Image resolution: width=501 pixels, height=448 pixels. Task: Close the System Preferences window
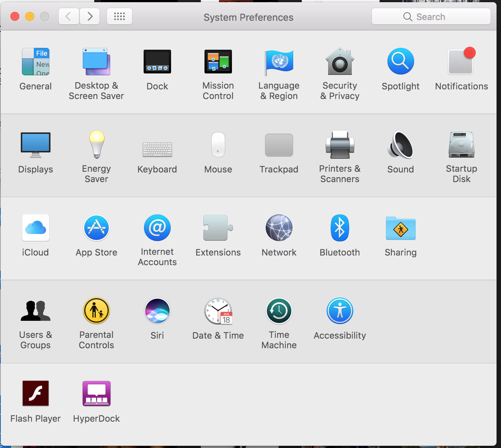pyautogui.click(x=15, y=16)
